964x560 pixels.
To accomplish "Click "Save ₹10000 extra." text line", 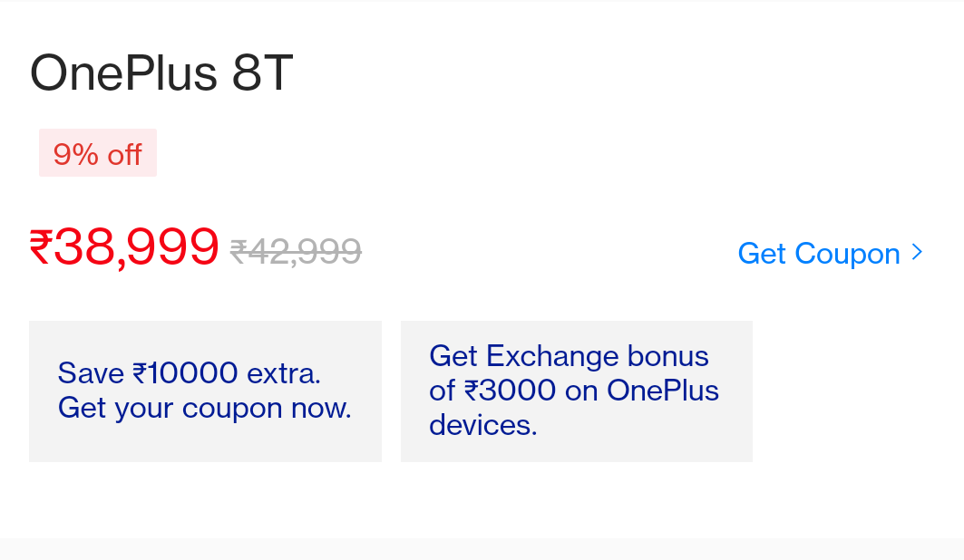I will click(190, 373).
